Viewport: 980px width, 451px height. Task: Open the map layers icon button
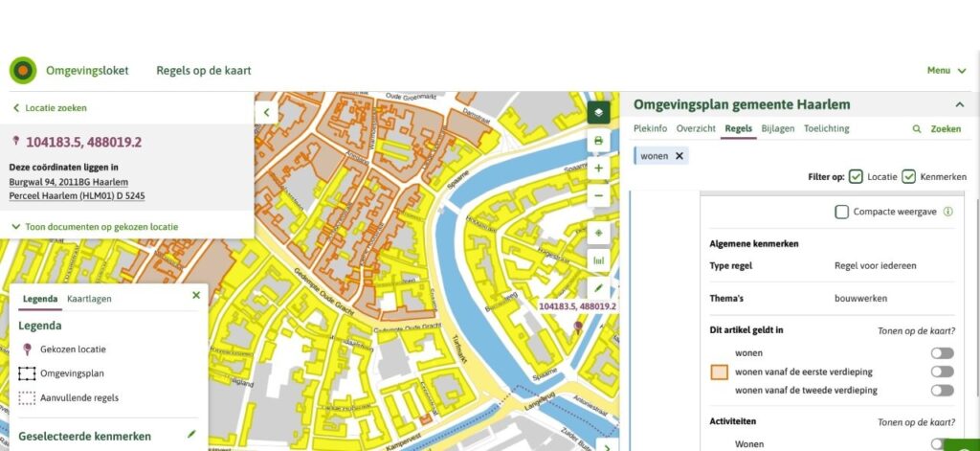598,113
